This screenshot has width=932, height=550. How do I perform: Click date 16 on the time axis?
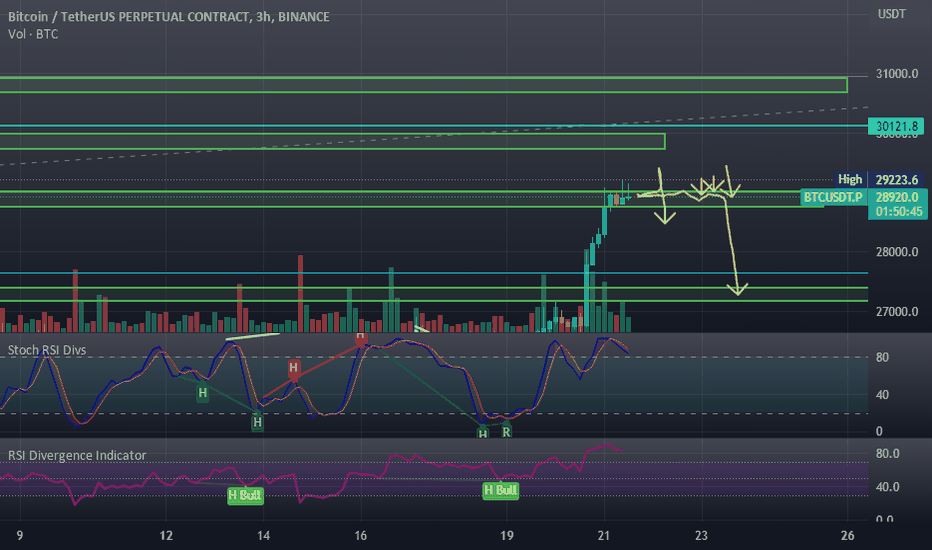[x=360, y=535]
